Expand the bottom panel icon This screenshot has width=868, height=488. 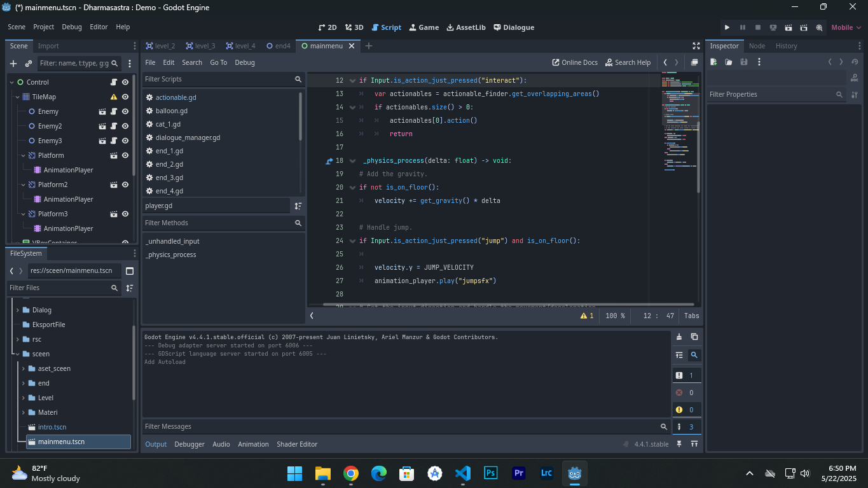coord(694,444)
